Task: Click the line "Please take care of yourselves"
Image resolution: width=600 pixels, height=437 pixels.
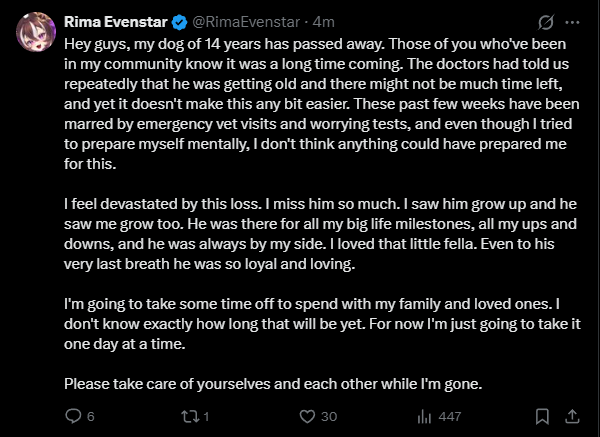Action: (273, 383)
